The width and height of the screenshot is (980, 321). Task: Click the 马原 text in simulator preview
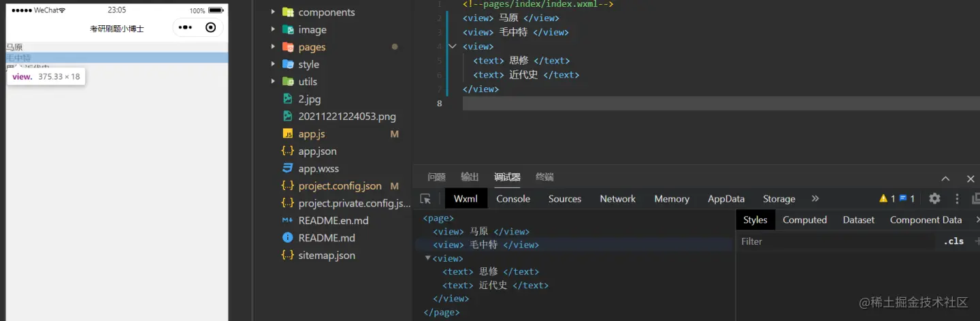[x=14, y=48]
